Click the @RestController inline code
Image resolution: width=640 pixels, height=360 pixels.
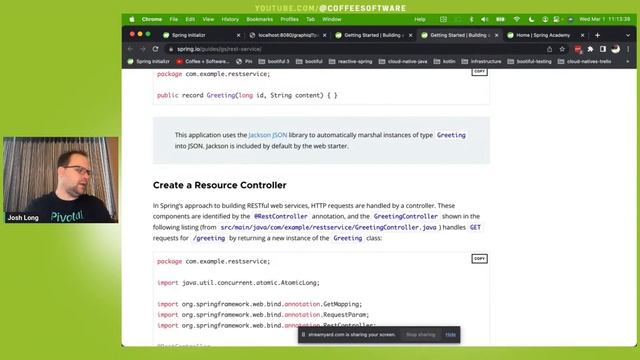[281, 216]
